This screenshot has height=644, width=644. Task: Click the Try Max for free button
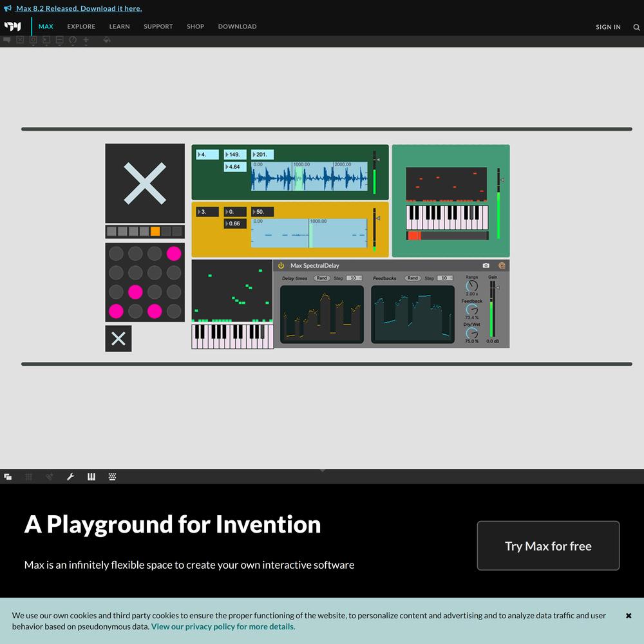coord(548,545)
